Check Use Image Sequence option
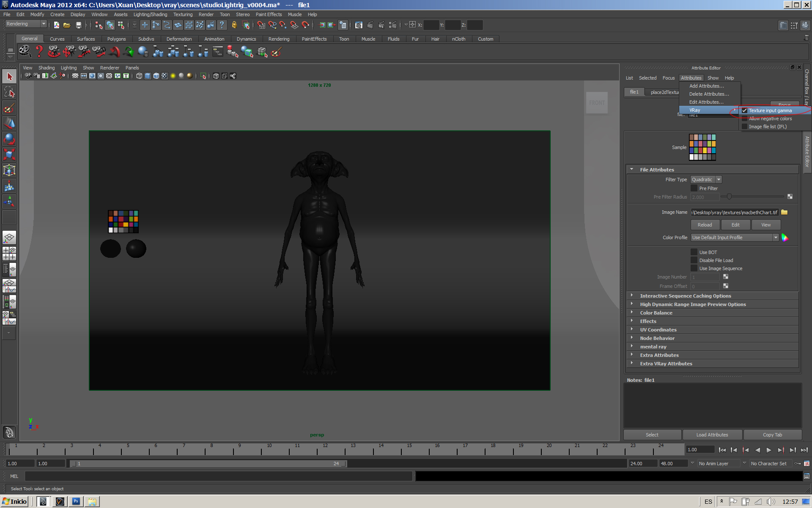The height and width of the screenshot is (508, 812). 694,268
